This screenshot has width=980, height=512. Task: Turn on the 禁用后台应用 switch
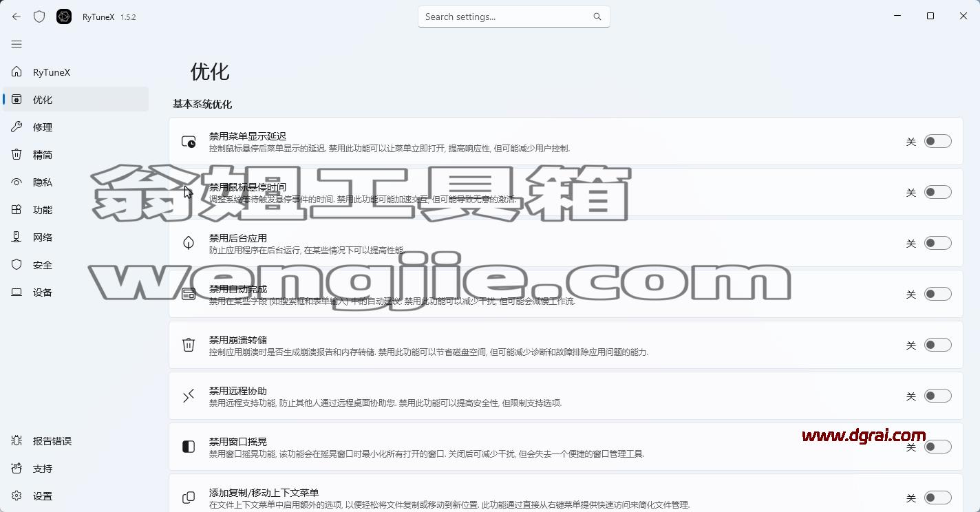tap(937, 243)
